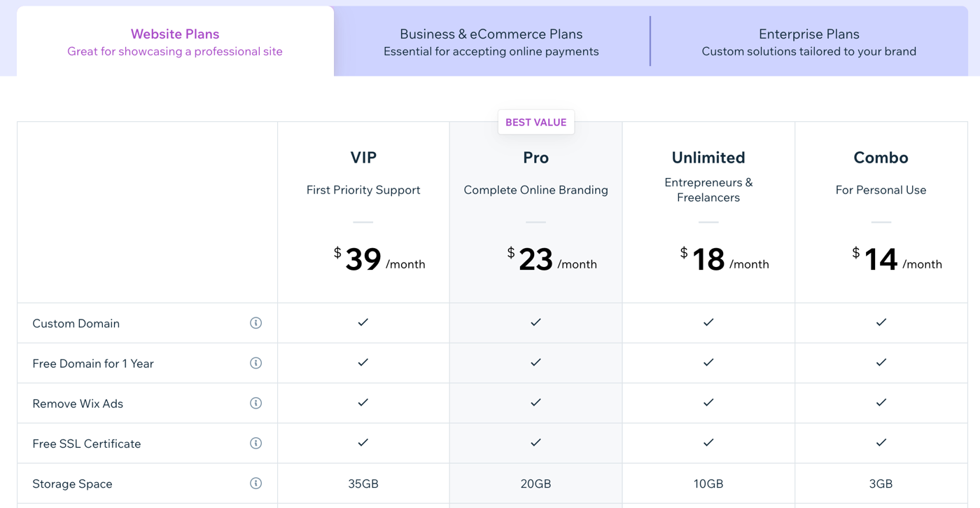Choose the Pro plan heading
The image size is (980, 508).
pyautogui.click(x=535, y=158)
